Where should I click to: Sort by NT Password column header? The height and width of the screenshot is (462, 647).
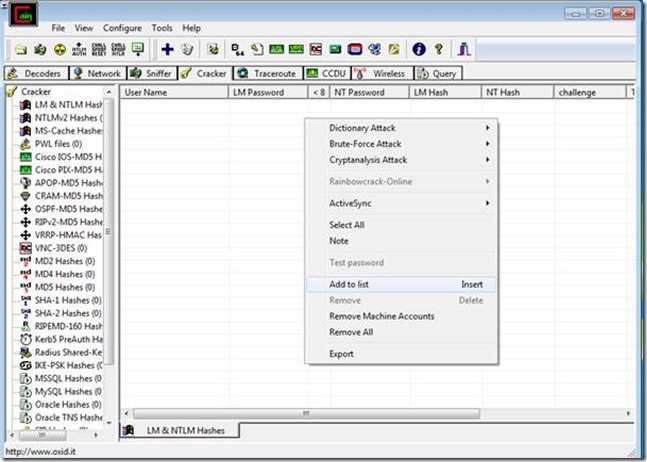[369, 92]
